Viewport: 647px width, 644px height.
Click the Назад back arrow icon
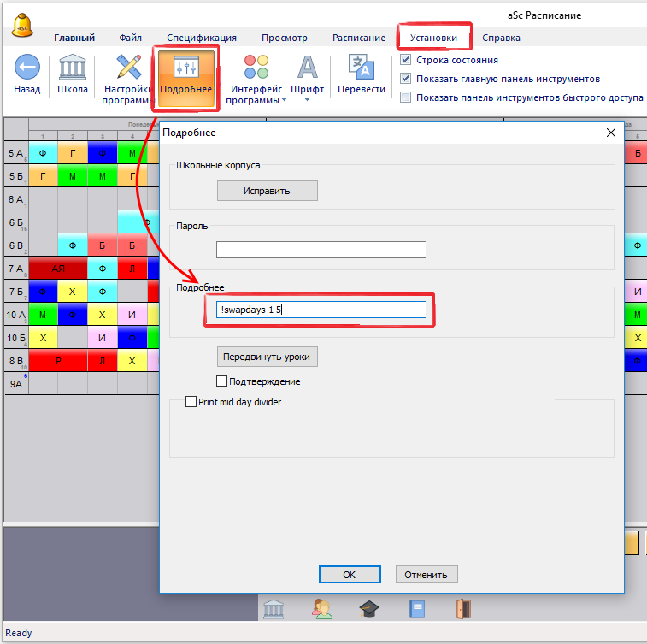coord(26,68)
